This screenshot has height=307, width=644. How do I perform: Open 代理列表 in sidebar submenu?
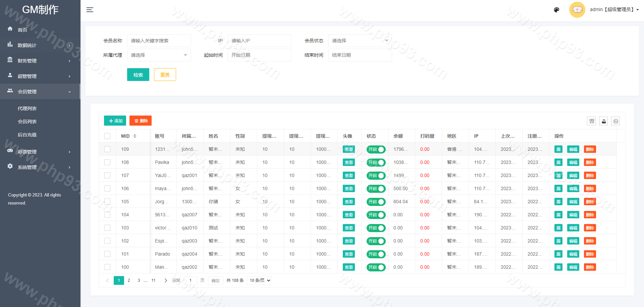click(27, 108)
